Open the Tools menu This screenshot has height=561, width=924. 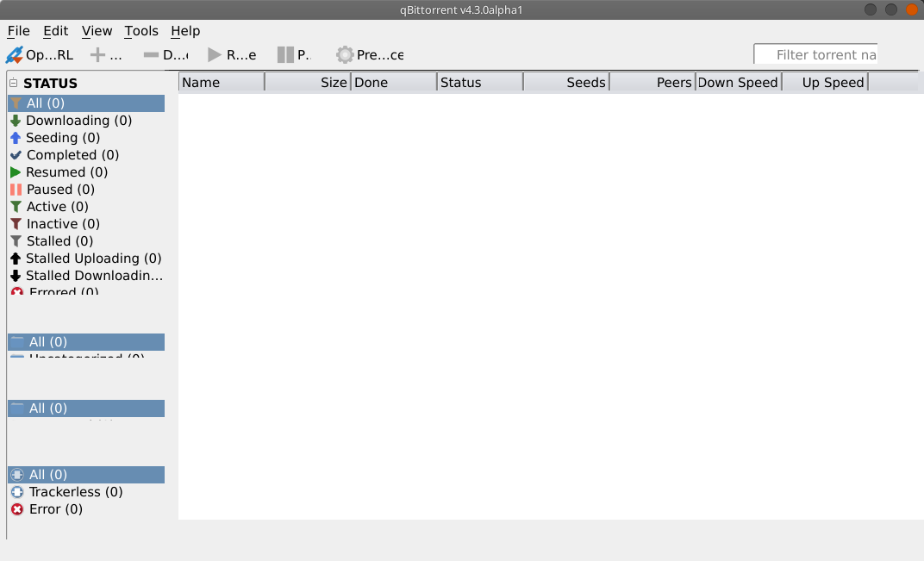tap(140, 31)
